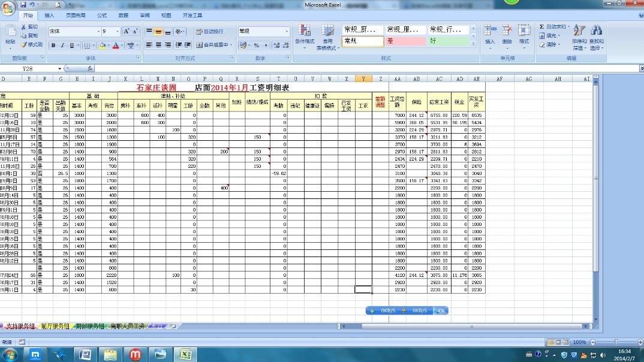The height and width of the screenshot is (362, 644).
Task: Increase decimal places
Action: click(x=276, y=45)
